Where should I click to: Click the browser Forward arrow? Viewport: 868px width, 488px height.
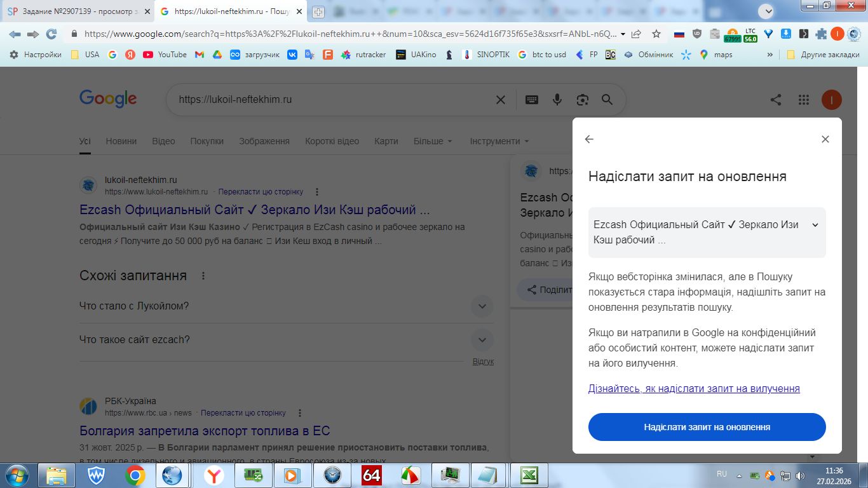tap(33, 34)
